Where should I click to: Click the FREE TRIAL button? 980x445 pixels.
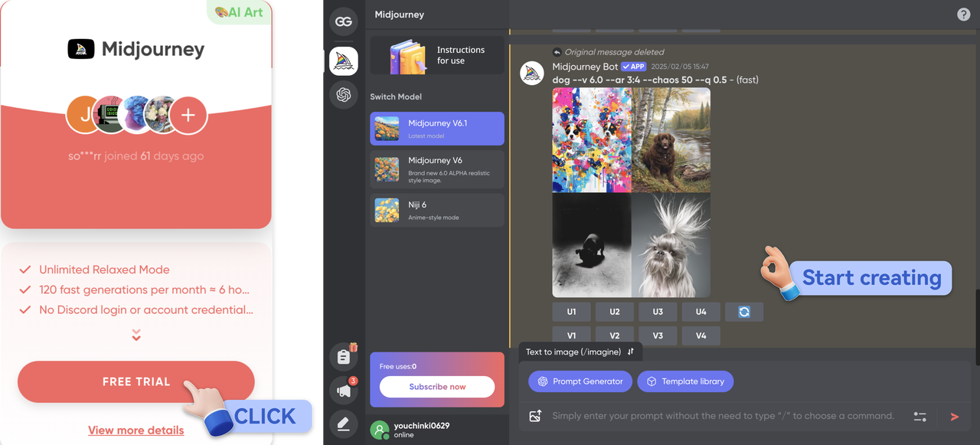pos(136,381)
